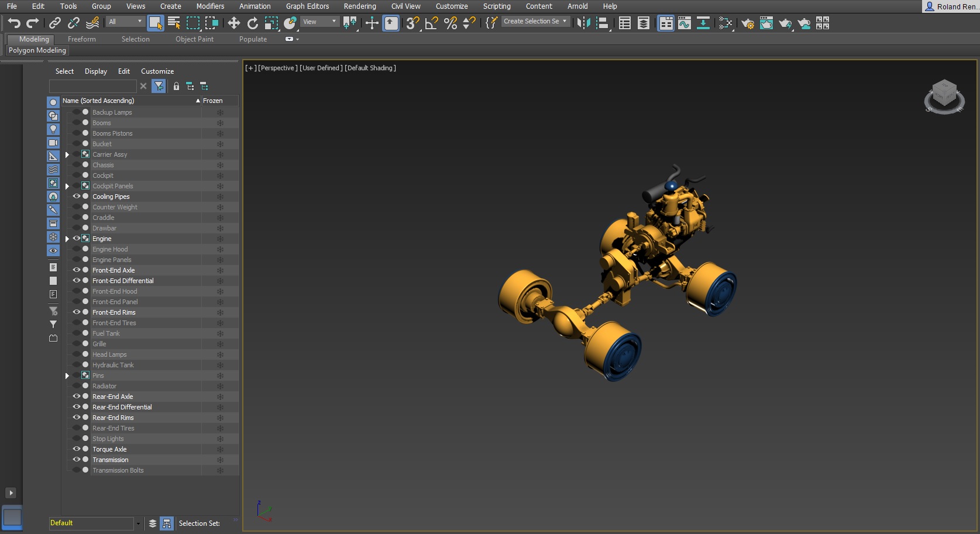Toggle the Angle Snap icon
980x534 pixels.
click(431, 23)
